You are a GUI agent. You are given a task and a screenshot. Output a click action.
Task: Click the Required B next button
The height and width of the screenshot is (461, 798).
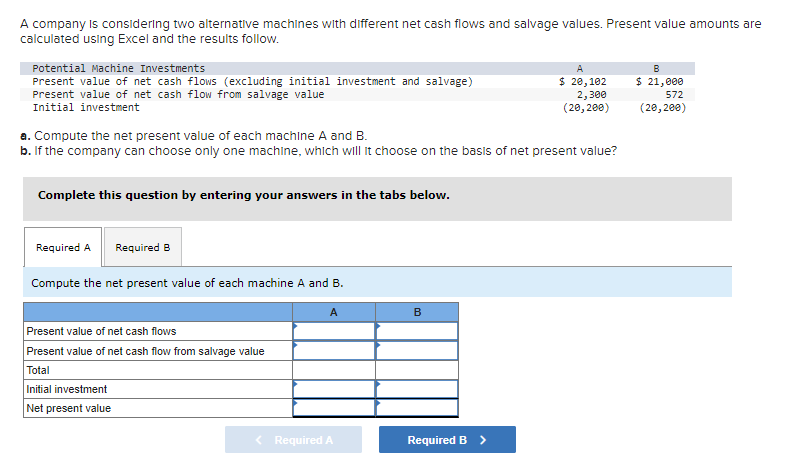point(447,440)
